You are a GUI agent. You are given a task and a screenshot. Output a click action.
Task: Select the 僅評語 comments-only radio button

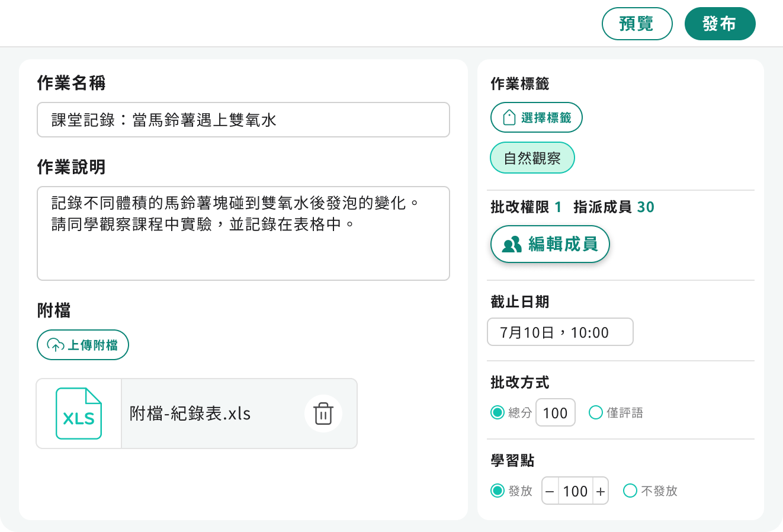click(596, 412)
